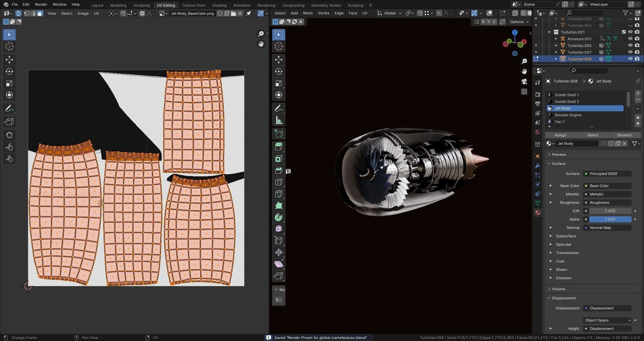The height and width of the screenshot is (341, 644).
Task: Collapse the Turbofan.001 collection
Action: (549, 32)
